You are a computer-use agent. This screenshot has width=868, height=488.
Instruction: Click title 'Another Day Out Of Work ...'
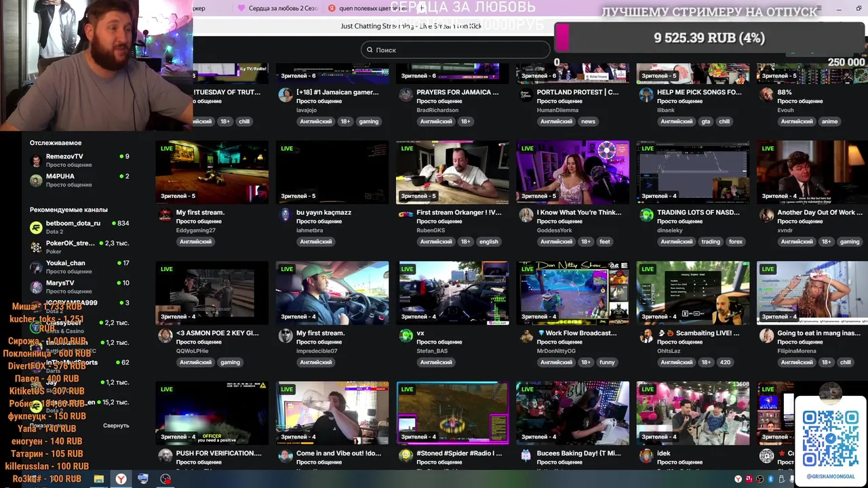(820, 212)
